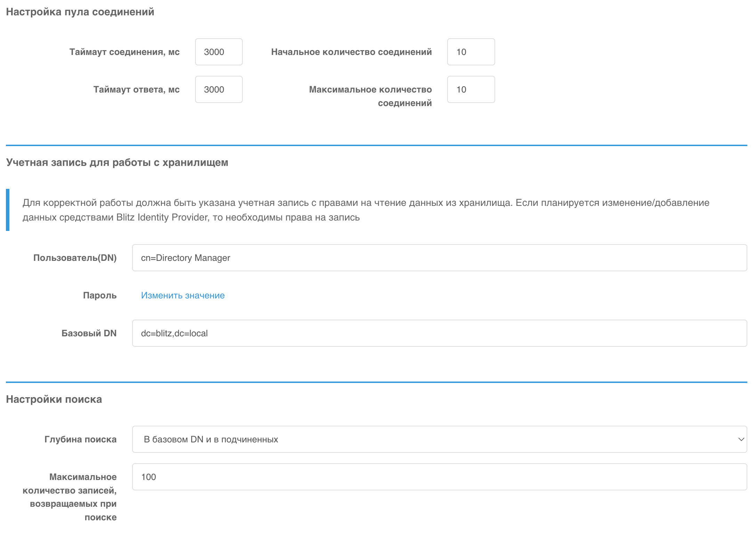Click the Таймаут ответа, мс label
Image resolution: width=756 pixels, height=537 pixels.
(136, 89)
